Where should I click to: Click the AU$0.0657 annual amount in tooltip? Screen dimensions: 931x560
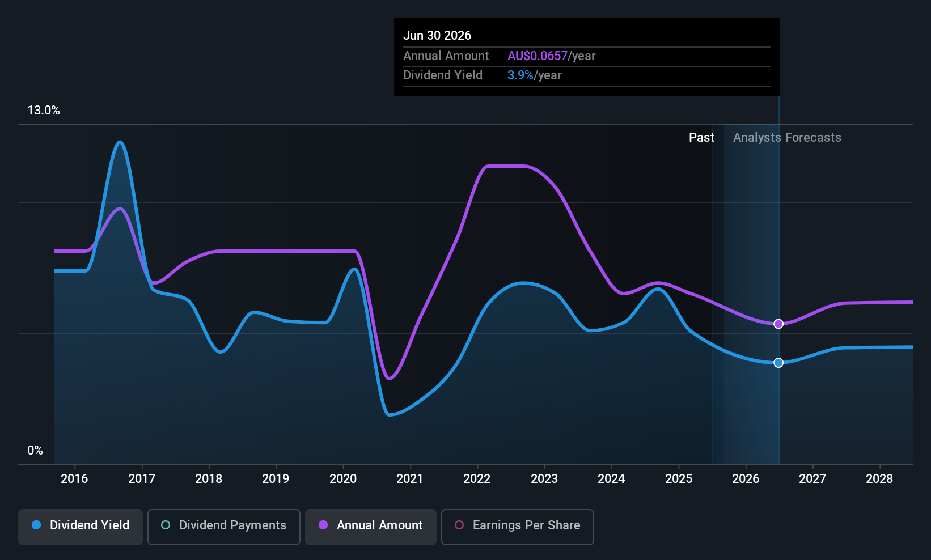tap(538, 56)
